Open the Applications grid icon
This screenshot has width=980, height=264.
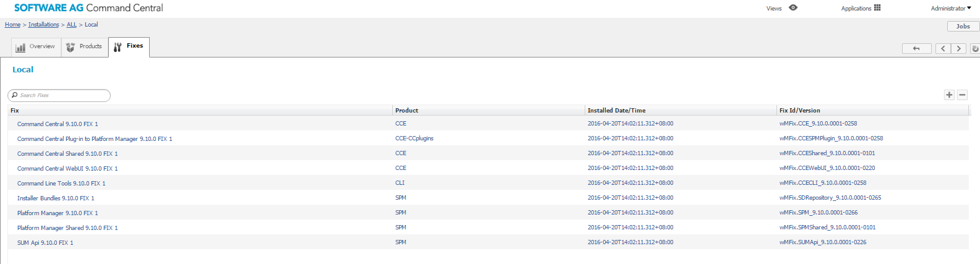pyautogui.click(x=877, y=8)
